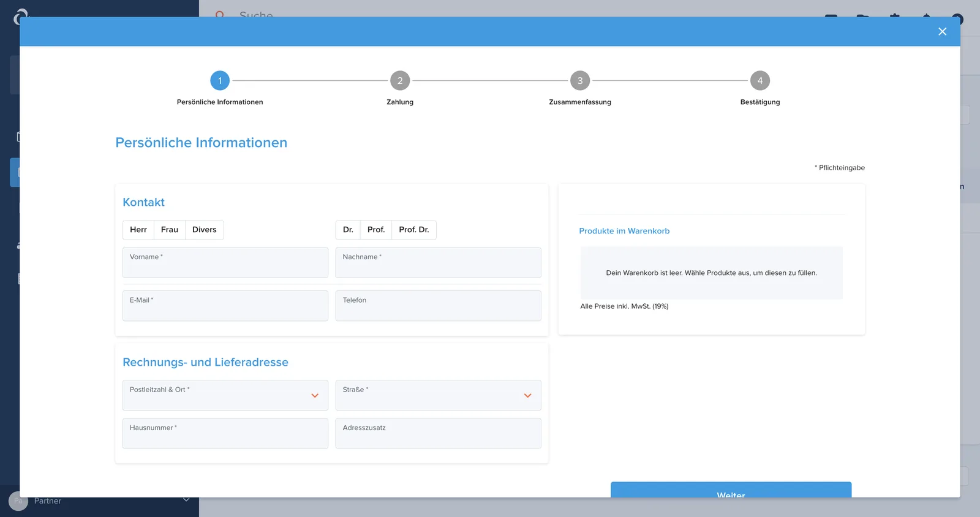The height and width of the screenshot is (517, 980).
Task: Go to step 4 Bestätigung
Action: (760, 80)
